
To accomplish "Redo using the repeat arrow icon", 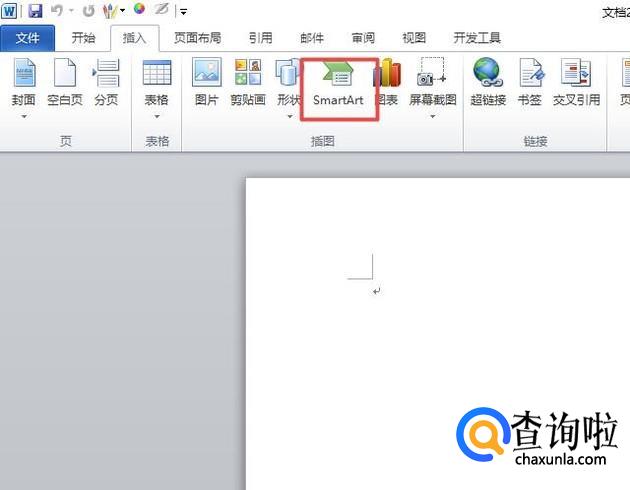I will [88, 11].
